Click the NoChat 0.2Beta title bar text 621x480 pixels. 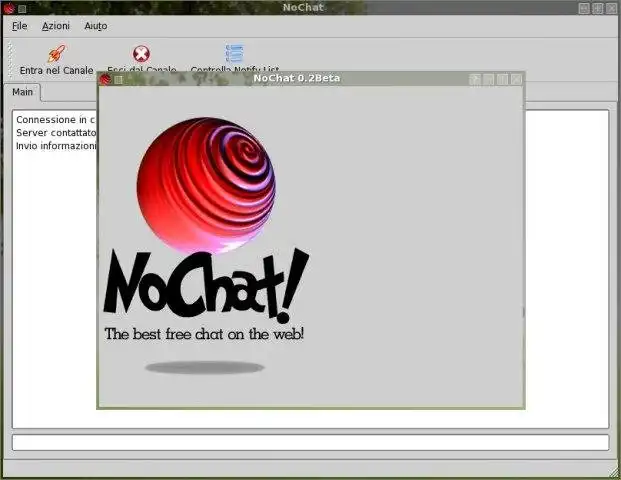(297, 78)
